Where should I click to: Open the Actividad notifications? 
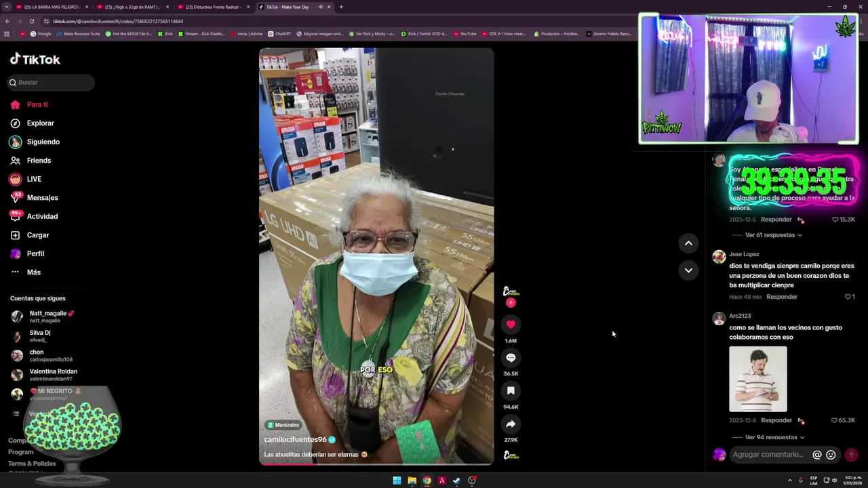tap(34, 216)
